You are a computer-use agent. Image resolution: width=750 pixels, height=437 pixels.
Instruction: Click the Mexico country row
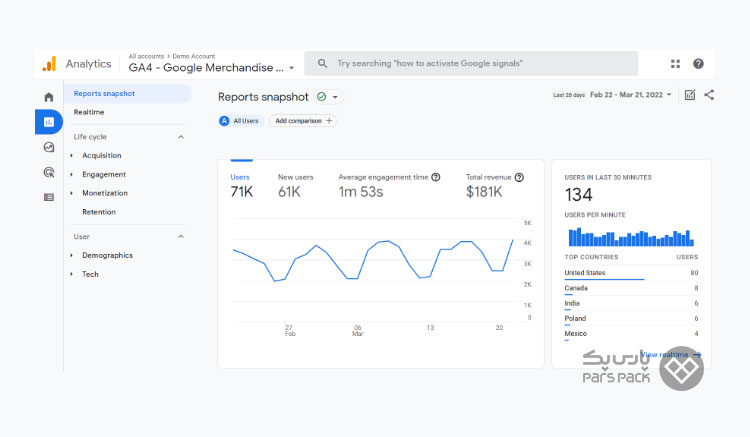(x=631, y=334)
